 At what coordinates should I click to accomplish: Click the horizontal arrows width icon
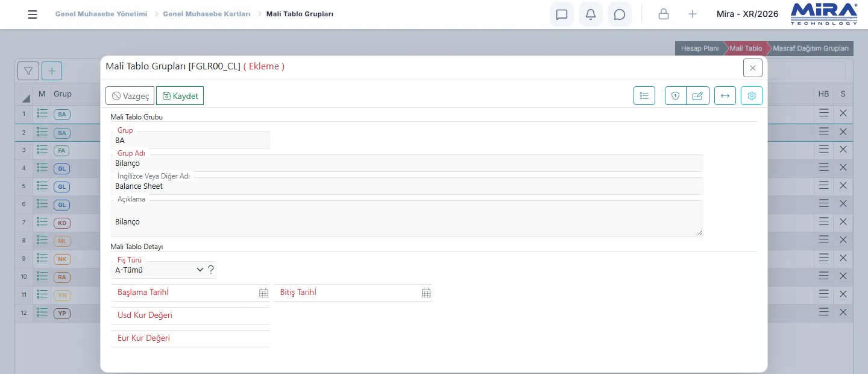pos(725,95)
